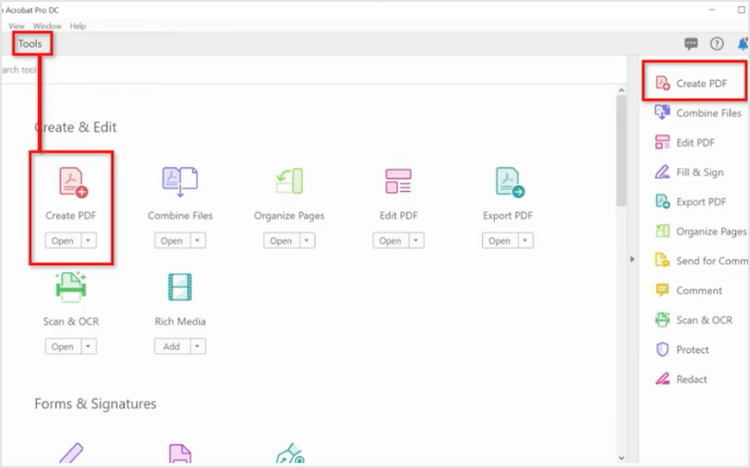
Task: Click Open button under Organize Pages
Action: (282, 240)
